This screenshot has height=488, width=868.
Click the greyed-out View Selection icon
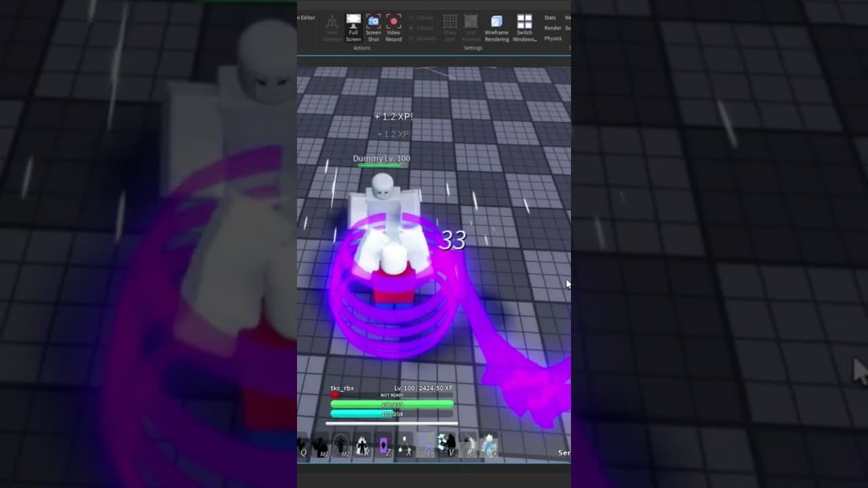(332, 28)
